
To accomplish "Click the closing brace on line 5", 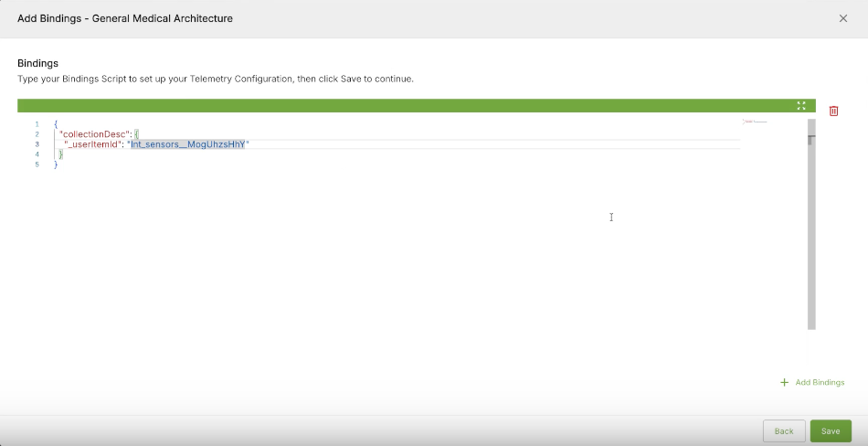I will (56, 165).
